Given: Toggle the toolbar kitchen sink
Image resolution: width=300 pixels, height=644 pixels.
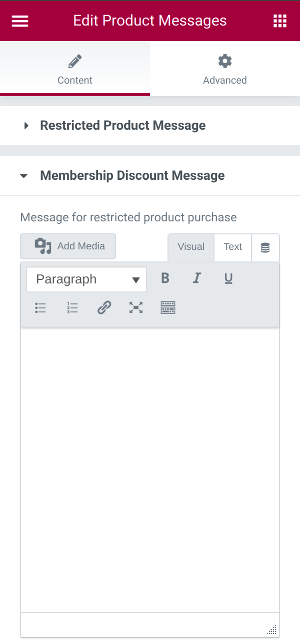Looking at the screenshot, I should coord(168,307).
